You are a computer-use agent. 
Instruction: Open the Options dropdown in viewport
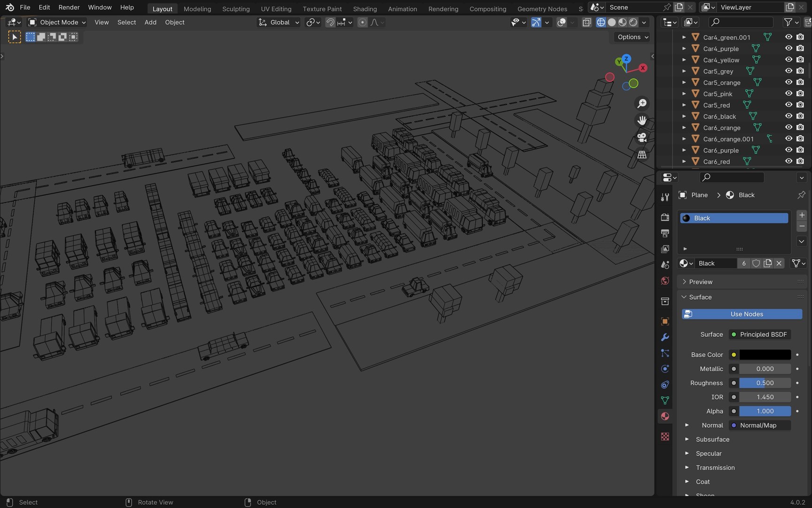pos(632,37)
